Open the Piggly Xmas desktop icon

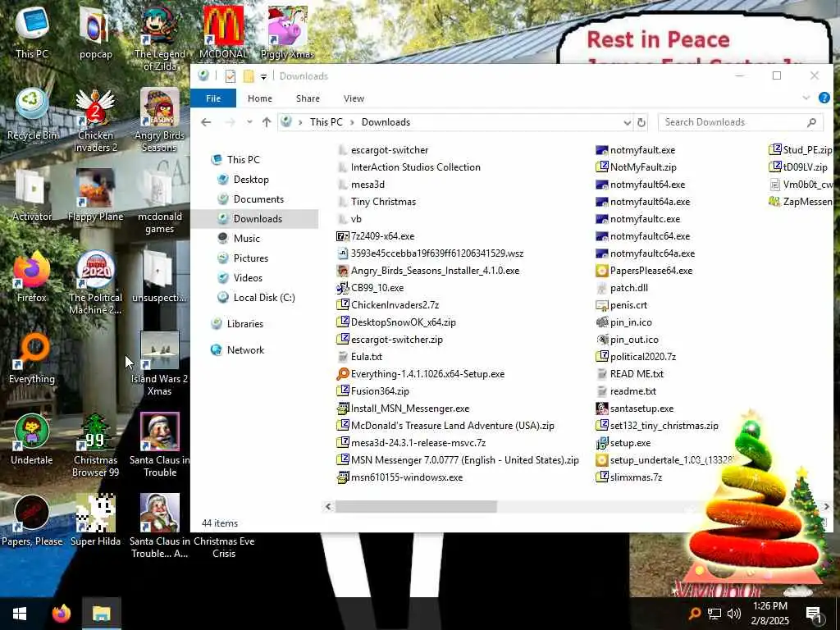pos(287,32)
